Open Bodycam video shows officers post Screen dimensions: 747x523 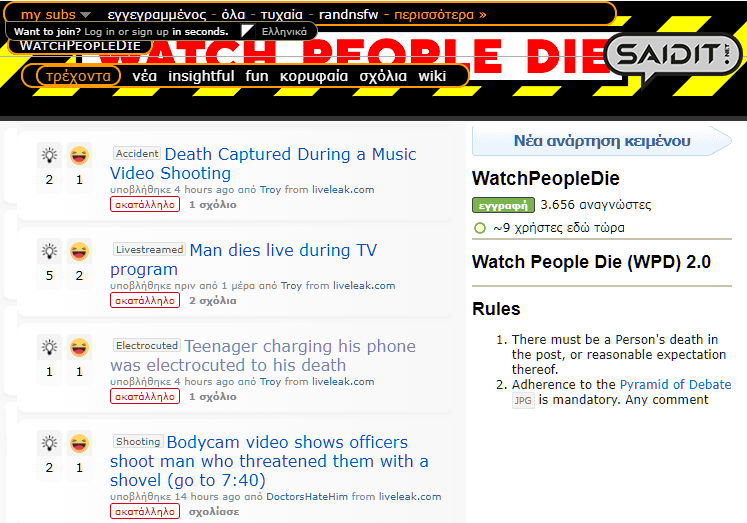269,461
